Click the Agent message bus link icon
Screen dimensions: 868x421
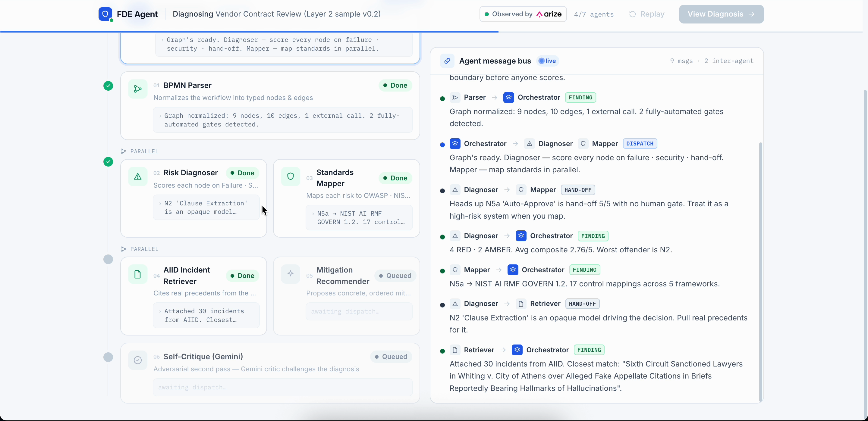tap(447, 61)
